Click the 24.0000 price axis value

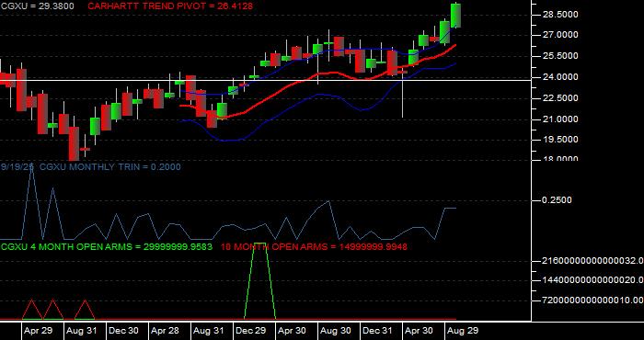560,77
